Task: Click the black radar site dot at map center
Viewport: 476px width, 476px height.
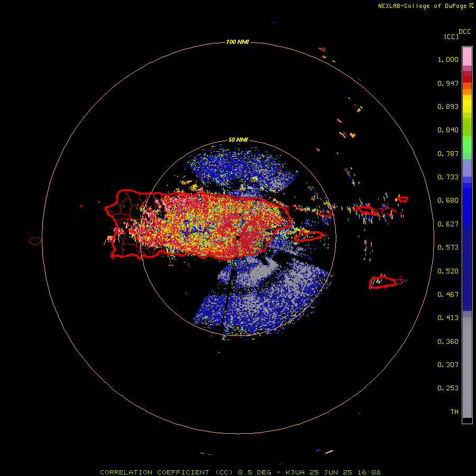Action: [x=238, y=237]
